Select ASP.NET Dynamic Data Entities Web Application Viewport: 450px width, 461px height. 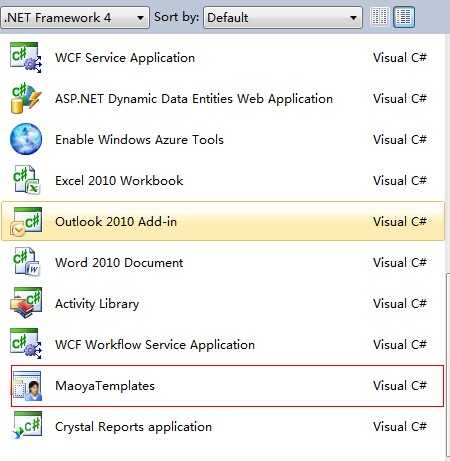pyautogui.click(x=194, y=99)
